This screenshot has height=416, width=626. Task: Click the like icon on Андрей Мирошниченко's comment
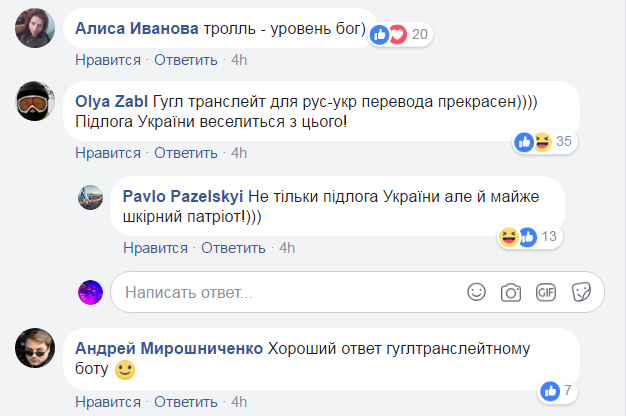click(x=548, y=389)
